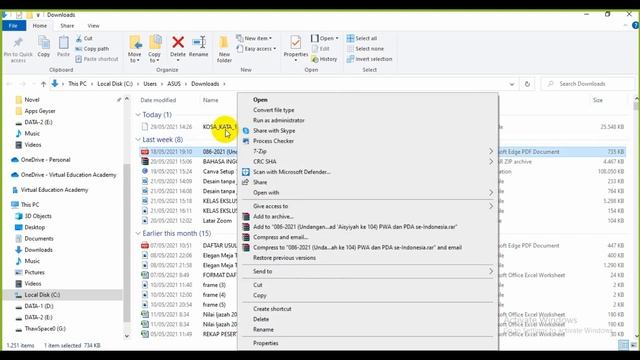Select OneDrive - Personal in navigation pane
This screenshot has width=640, height=360.
(x=46, y=160)
